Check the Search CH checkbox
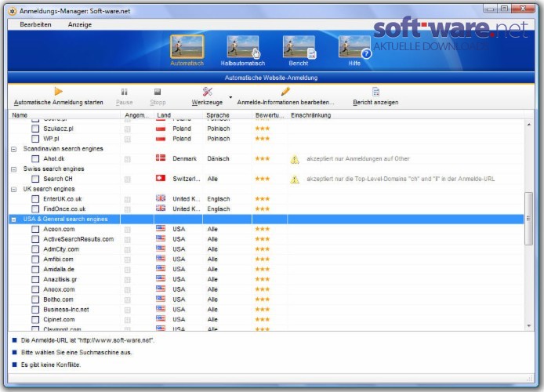This screenshot has height=392, width=544. click(35, 179)
